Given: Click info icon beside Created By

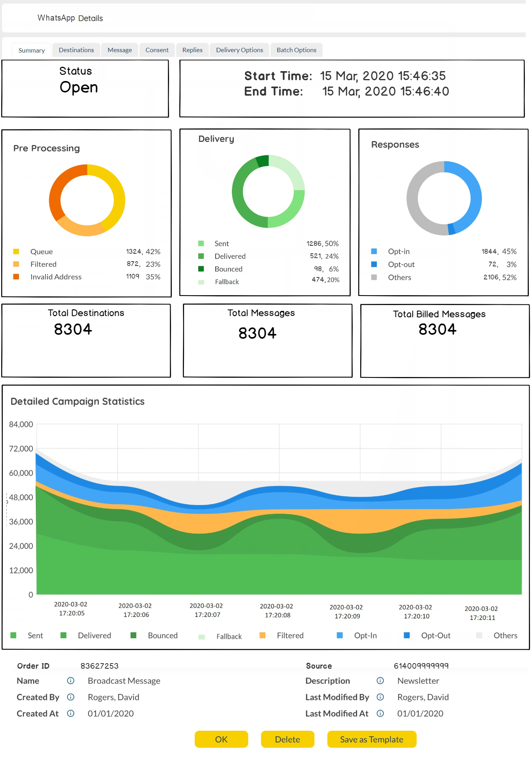Looking at the screenshot, I should (x=71, y=697).
